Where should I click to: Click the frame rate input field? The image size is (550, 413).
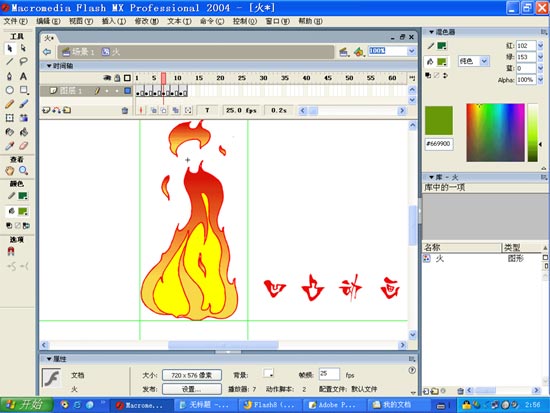point(329,374)
